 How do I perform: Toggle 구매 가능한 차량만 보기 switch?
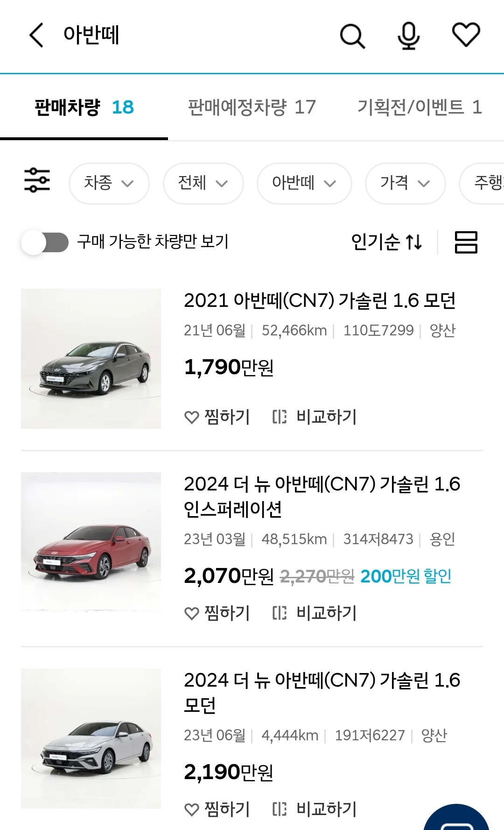[x=45, y=242]
